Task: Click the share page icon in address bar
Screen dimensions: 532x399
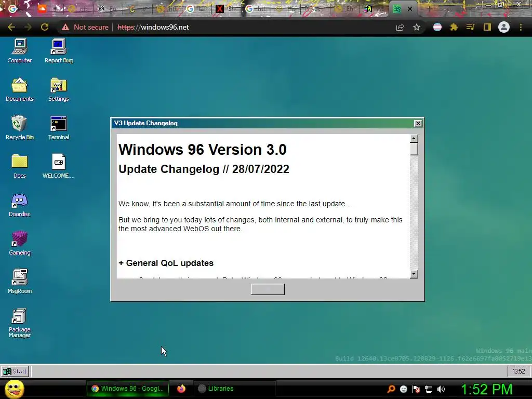Action: click(400, 27)
